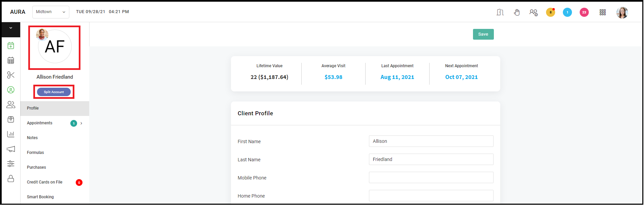644x205 pixels.
Task: Open the staff group sidebar icon
Action: 11,105
